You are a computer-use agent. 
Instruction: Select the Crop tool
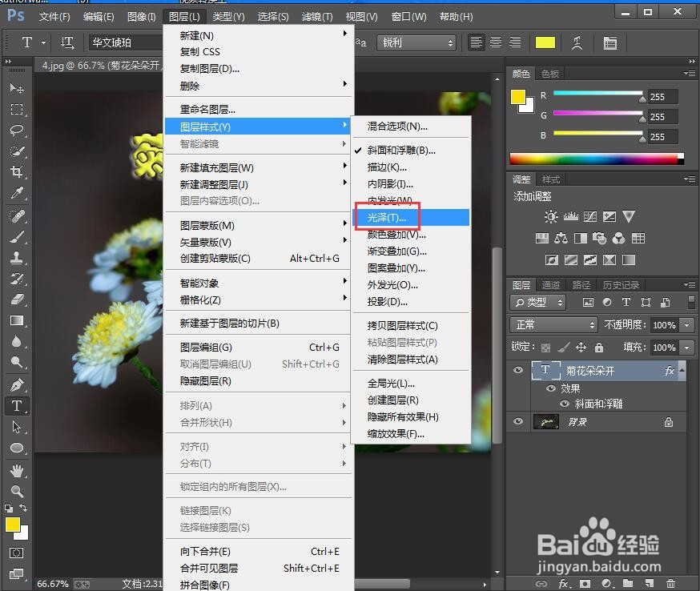[17, 172]
